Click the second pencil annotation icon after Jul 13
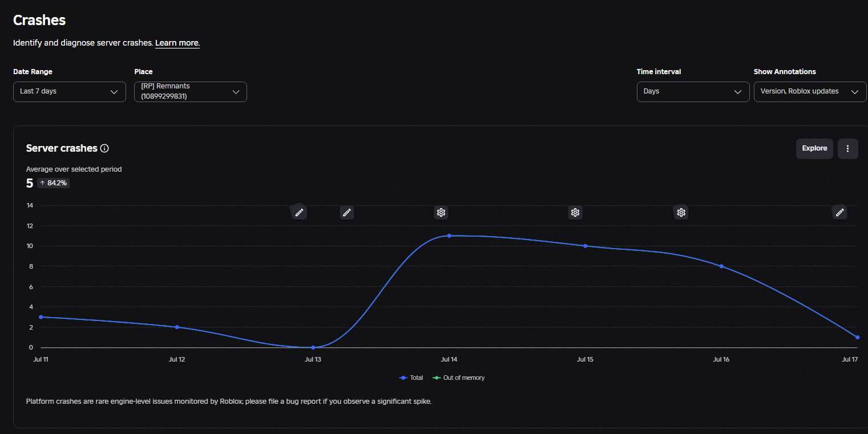Image resolution: width=868 pixels, height=434 pixels. pyautogui.click(x=347, y=212)
